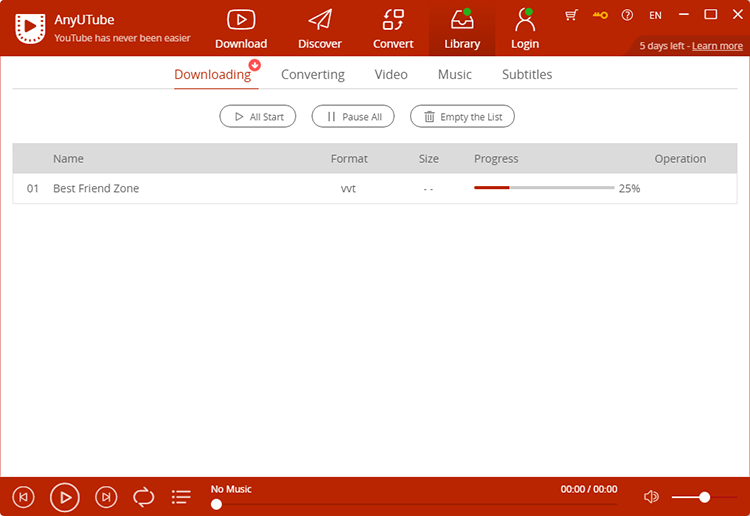Click the 00:00 / 00:00 time display
Image resolution: width=750 pixels, height=516 pixels.
(x=589, y=489)
